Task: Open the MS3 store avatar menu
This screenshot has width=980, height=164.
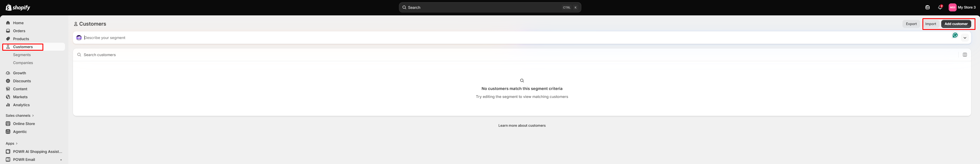Action: point(953,7)
